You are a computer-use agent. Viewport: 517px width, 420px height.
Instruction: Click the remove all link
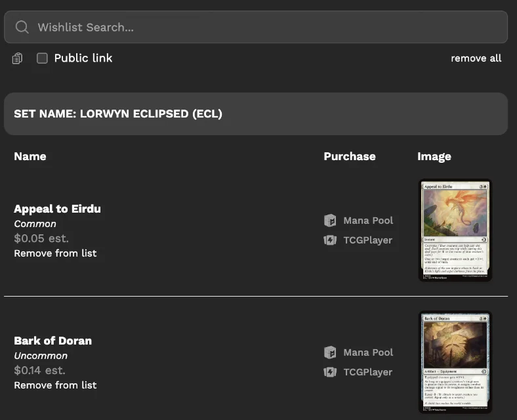click(x=476, y=58)
